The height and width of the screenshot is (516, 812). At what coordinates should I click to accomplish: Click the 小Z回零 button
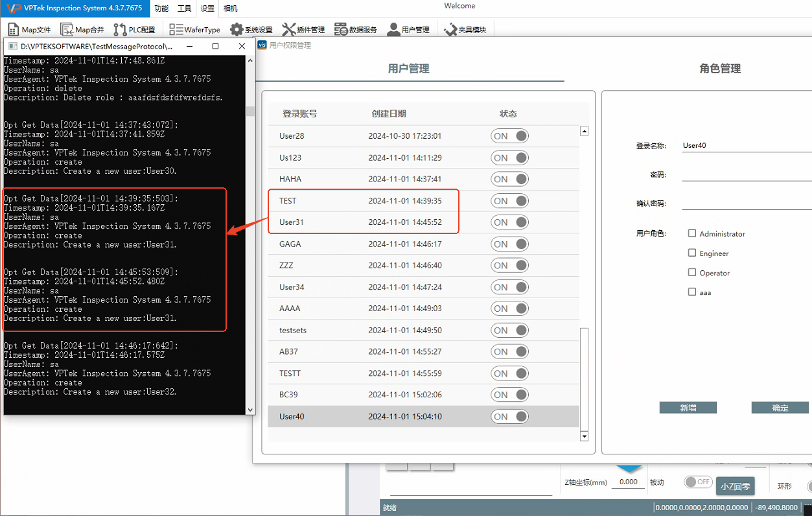[736, 486]
